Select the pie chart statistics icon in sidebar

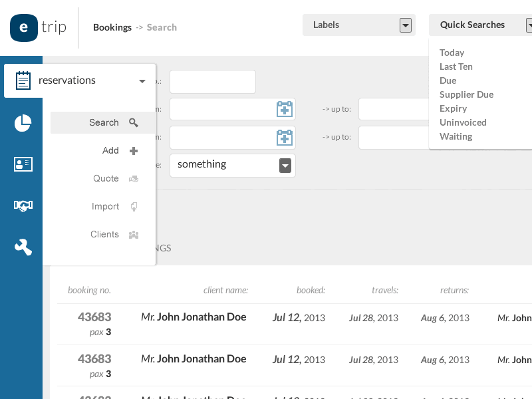[22, 123]
